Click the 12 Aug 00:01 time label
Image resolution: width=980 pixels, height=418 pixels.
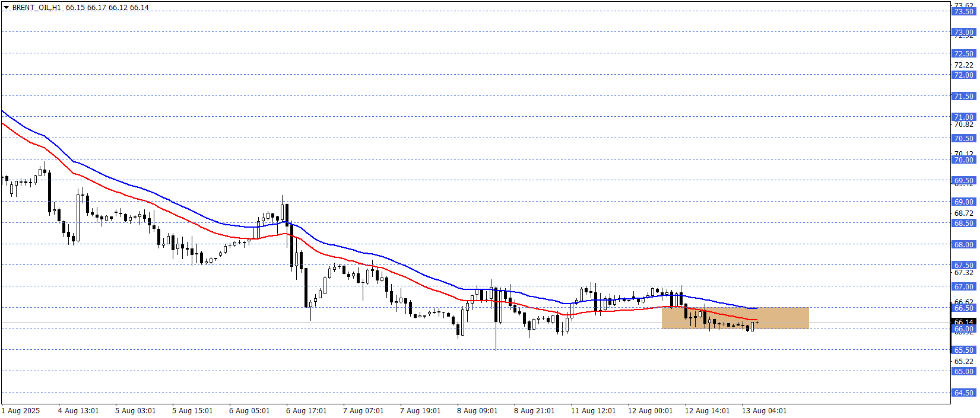point(651,410)
